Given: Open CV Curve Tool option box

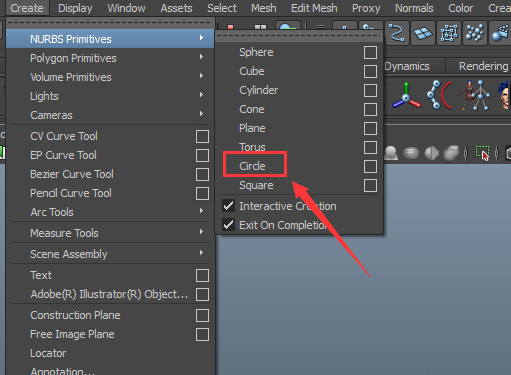Looking at the screenshot, I should click(202, 136).
